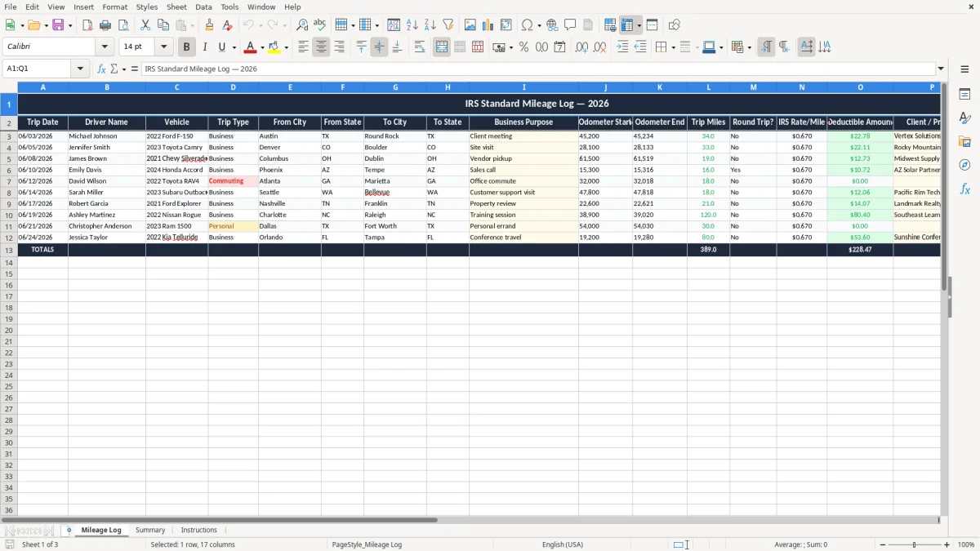Viewport: 980px width, 551px height.
Task: Insert a pivot table
Action: point(506,25)
